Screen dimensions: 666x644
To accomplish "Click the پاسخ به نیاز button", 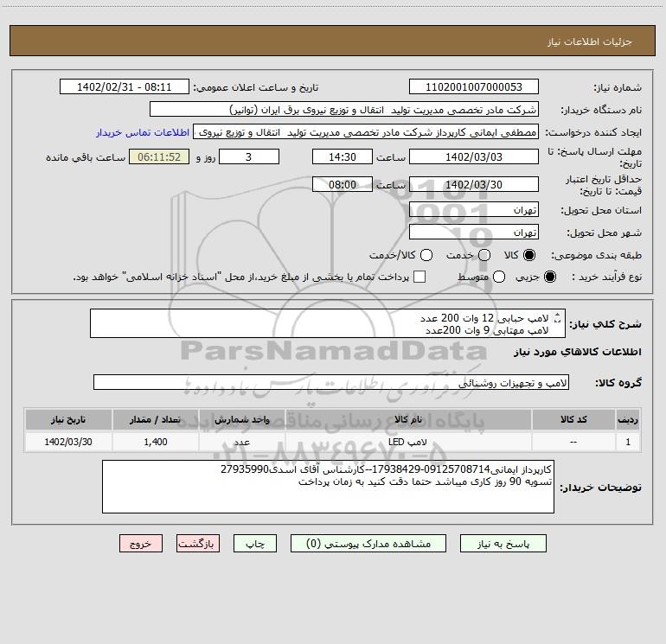I will [503, 544].
